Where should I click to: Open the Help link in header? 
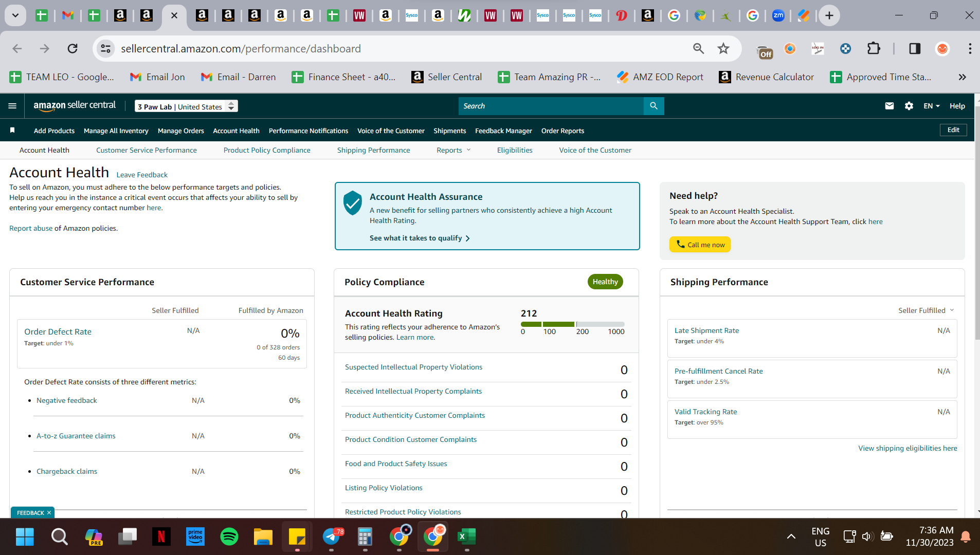(x=957, y=106)
